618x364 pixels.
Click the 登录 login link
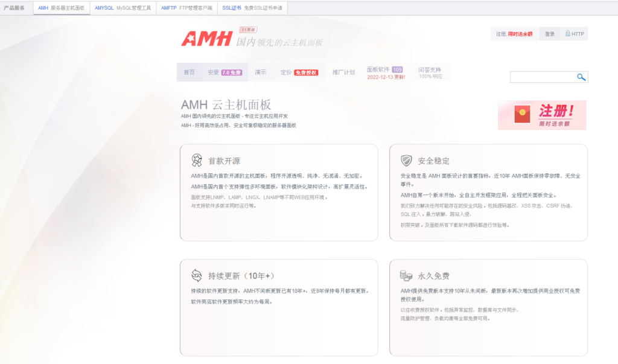point(549,34)
